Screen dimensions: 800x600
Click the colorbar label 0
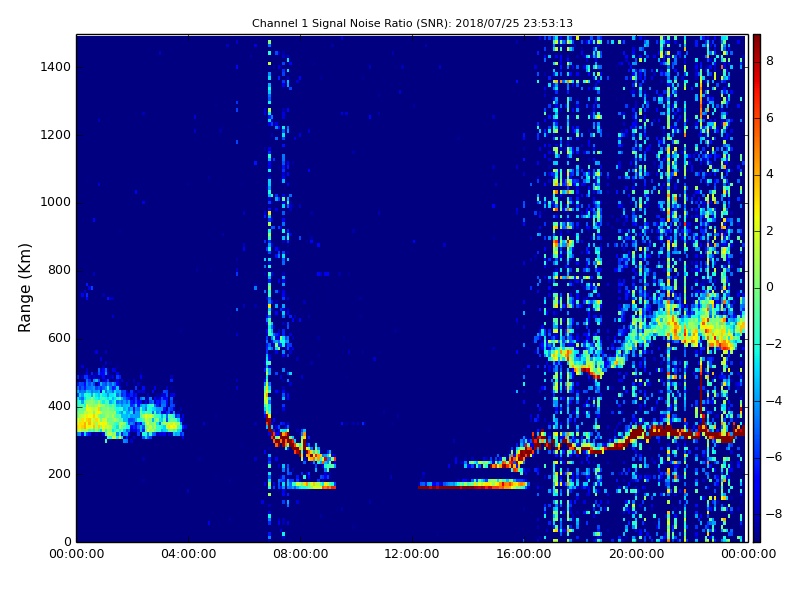point(770,287)
